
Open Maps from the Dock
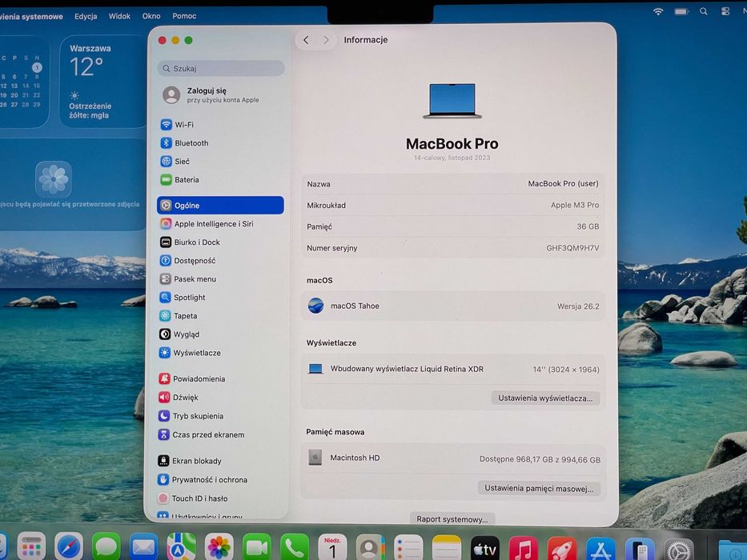181,547
